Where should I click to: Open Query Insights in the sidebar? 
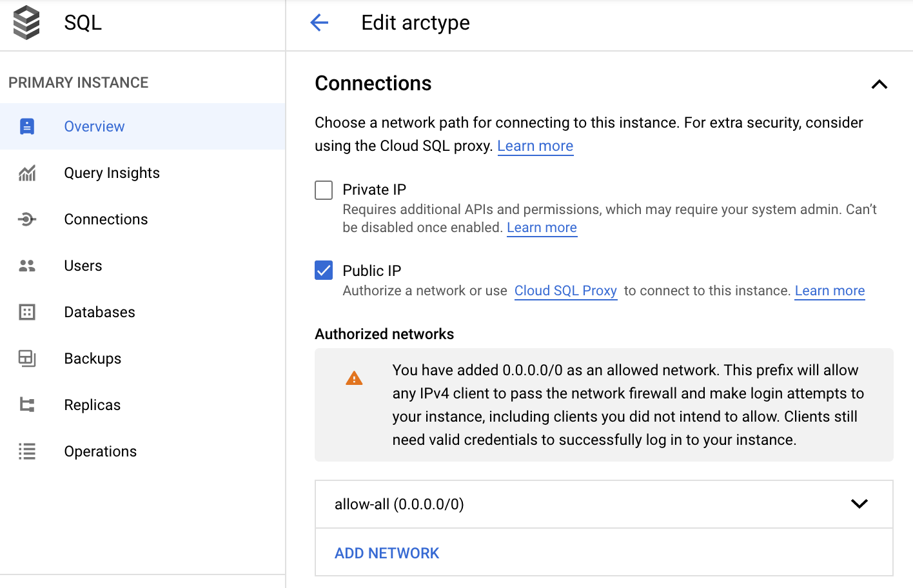(142, 173)
